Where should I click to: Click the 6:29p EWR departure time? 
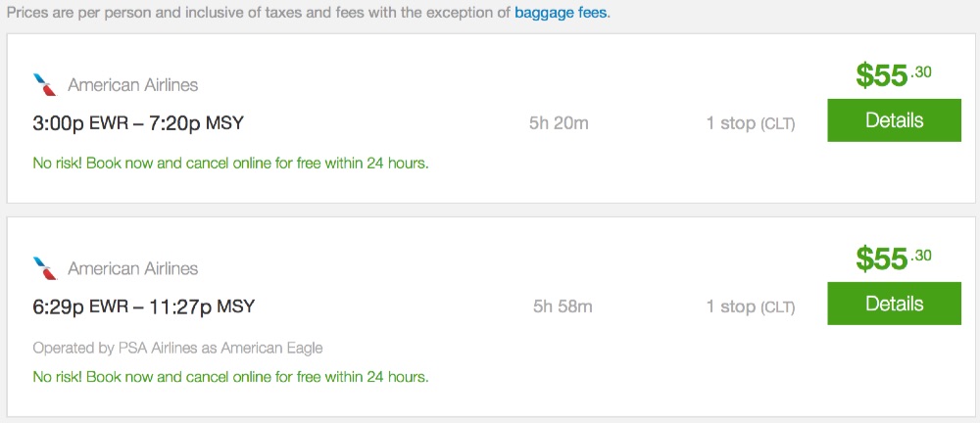click(x=80, y=306)
